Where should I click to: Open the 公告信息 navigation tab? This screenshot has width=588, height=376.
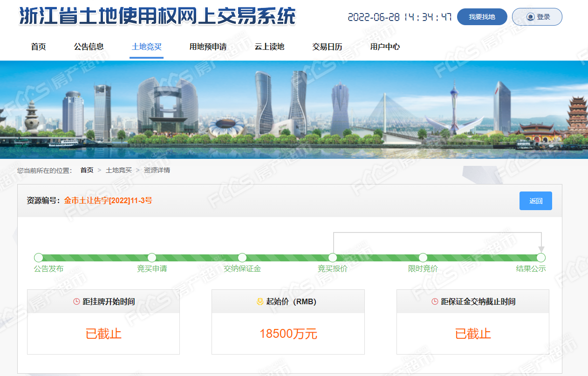pos(89,47)
